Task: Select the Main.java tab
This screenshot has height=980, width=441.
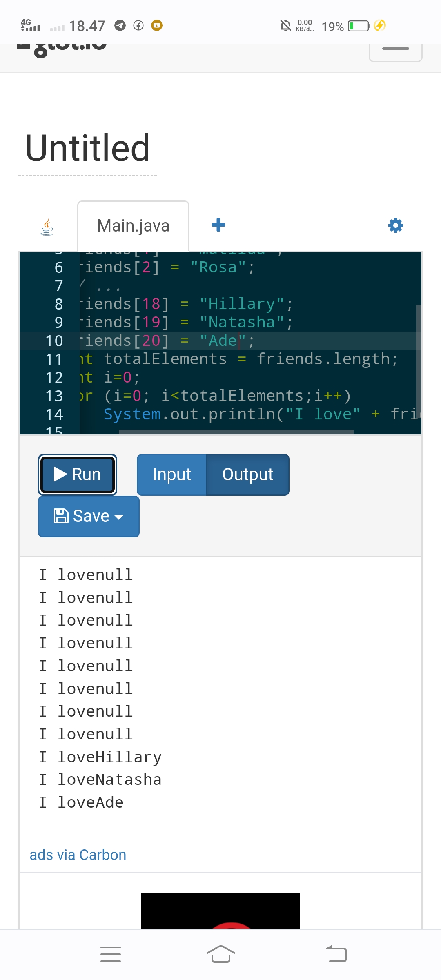Action: pyautogui.click(x=133, y=226)
